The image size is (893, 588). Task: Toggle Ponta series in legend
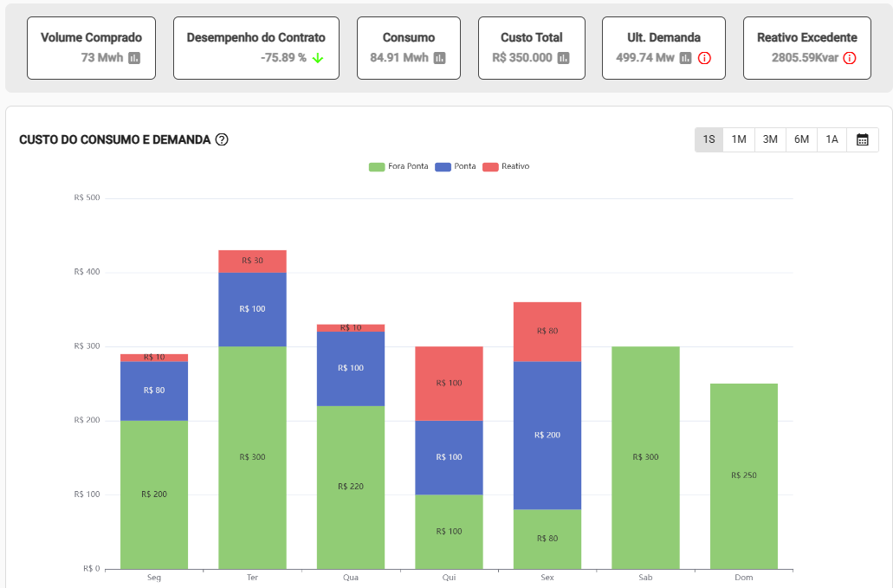(x=456, y=166)
